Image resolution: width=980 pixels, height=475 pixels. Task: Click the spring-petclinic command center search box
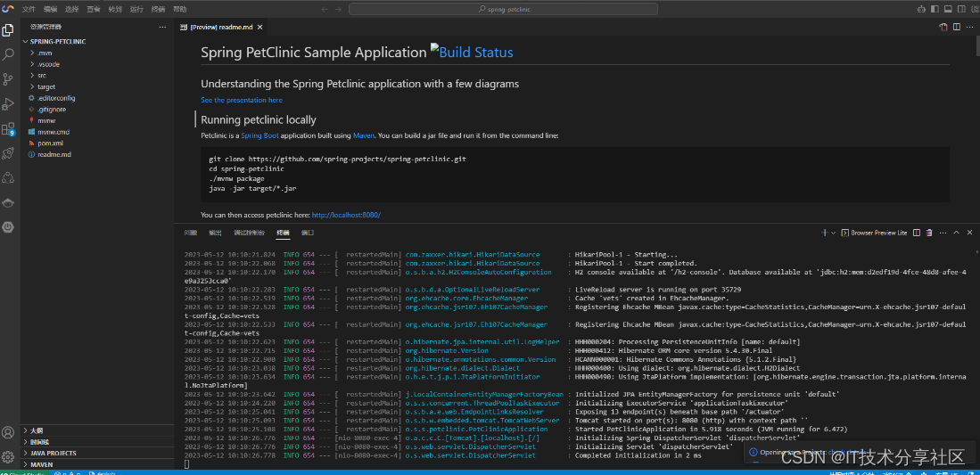[503, 10]
